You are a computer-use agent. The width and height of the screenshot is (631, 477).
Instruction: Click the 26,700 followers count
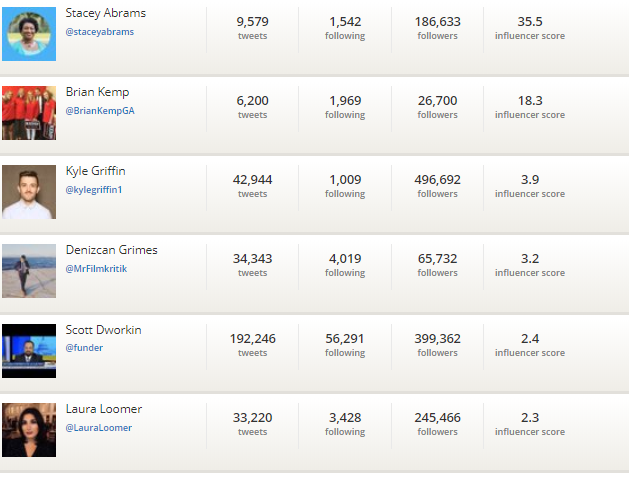coord(437,101)
